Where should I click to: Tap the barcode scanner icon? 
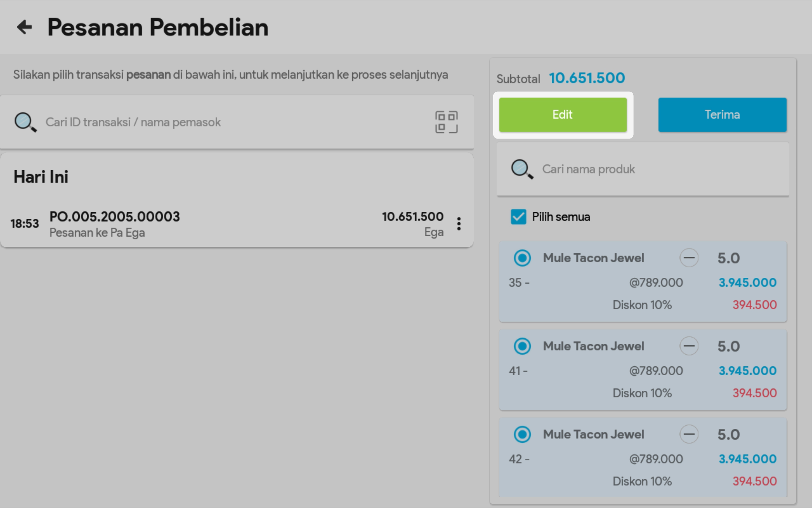pos(446,122)
